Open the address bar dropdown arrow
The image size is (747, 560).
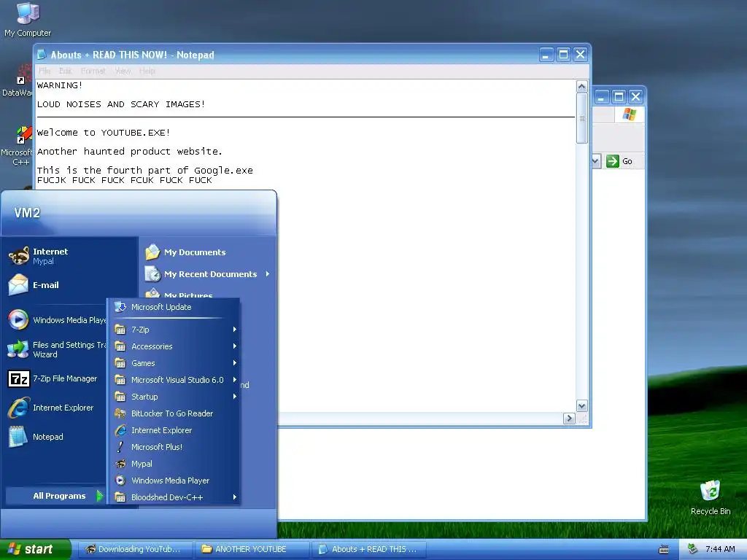(595, 161)
